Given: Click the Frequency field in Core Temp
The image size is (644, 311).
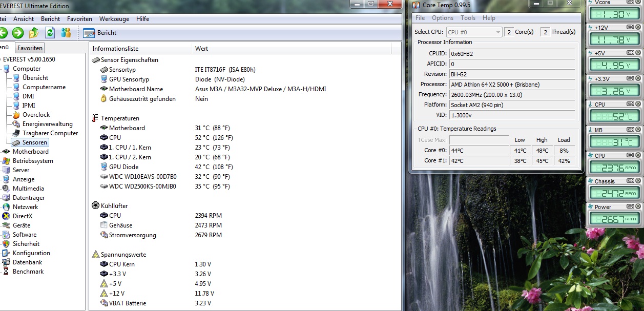Looking at the screenshot, I should [512, 95].
